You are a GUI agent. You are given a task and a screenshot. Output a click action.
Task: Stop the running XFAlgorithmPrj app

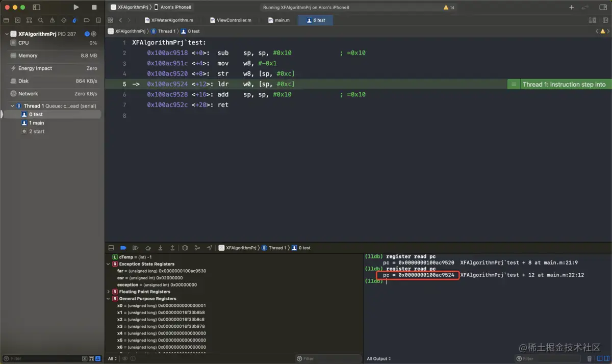click(x=94, y=7)
